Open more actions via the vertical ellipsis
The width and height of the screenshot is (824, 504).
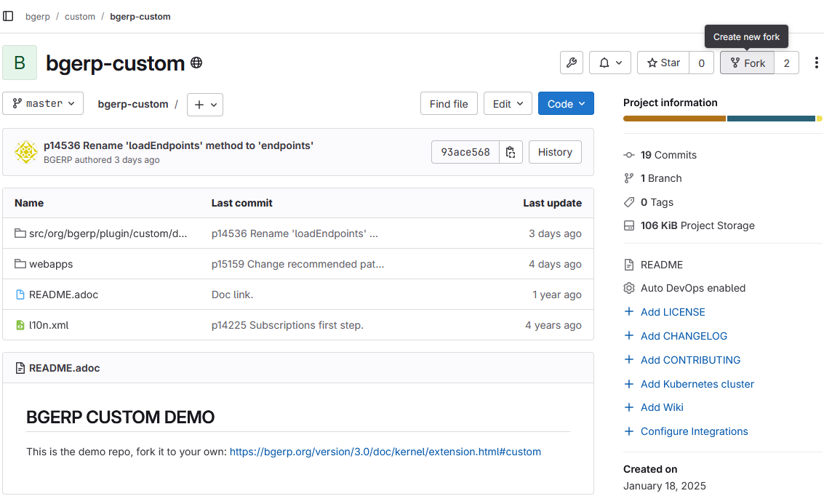coord(816,63)
